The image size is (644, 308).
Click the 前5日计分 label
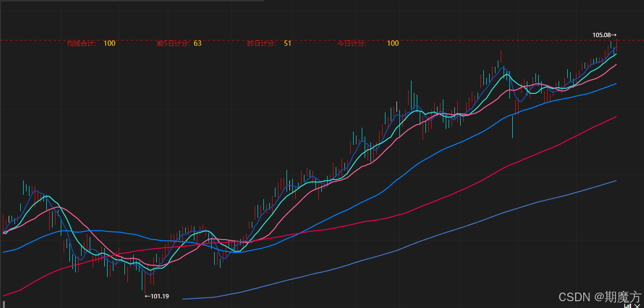pyautogui.click(x=174, y=43)
